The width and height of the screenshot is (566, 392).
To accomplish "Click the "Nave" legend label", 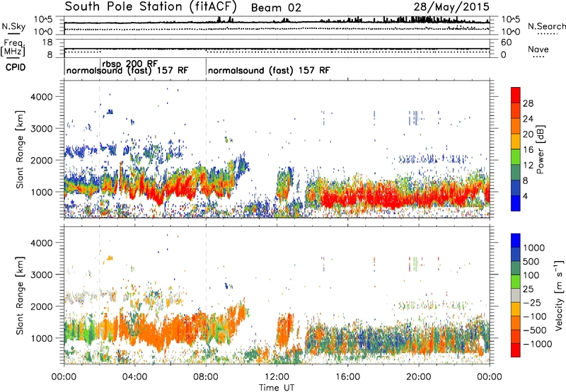I will [x=538, y=49].
